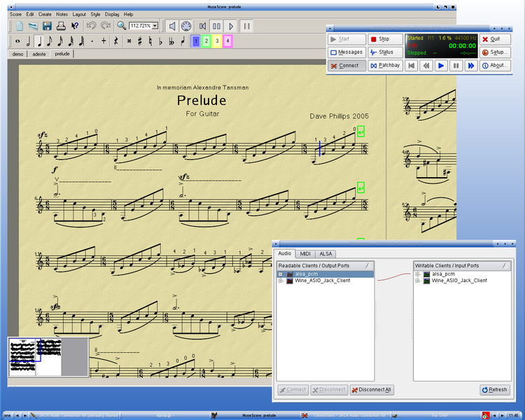
Task: Click the print score icon
Action: tap(61, 26)
